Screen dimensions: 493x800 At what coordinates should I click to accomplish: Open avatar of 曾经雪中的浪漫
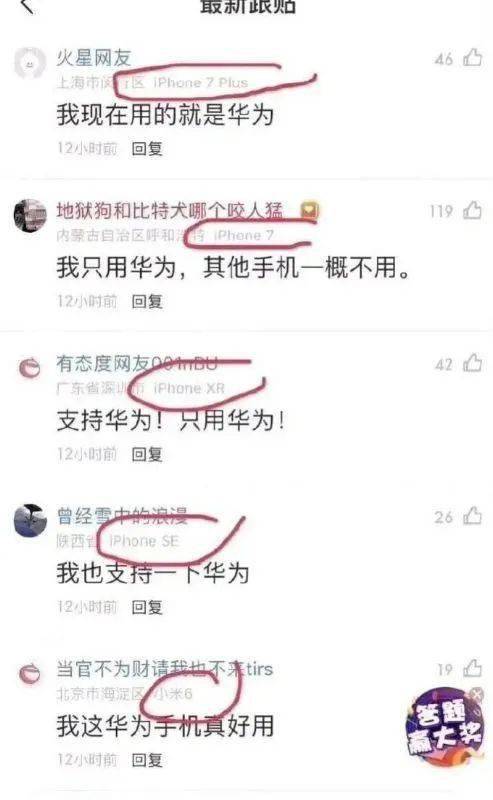click(30, 521)
